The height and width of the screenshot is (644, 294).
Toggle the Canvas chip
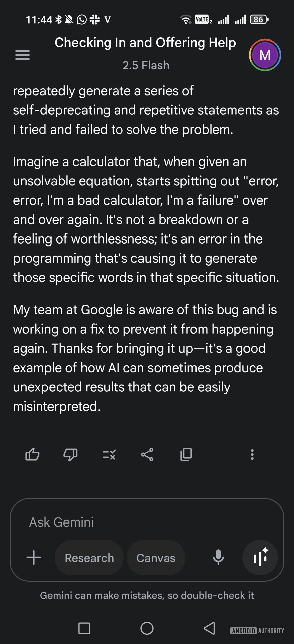(x=156, y=558)
